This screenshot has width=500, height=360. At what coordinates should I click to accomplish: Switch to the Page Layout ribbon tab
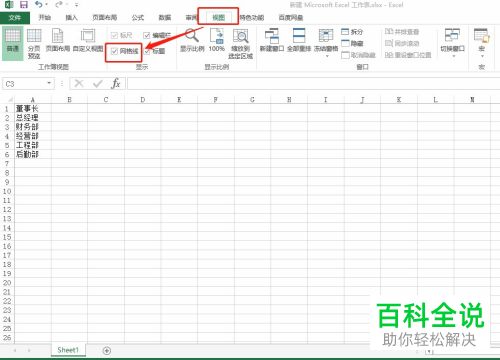tap(104, 18)
